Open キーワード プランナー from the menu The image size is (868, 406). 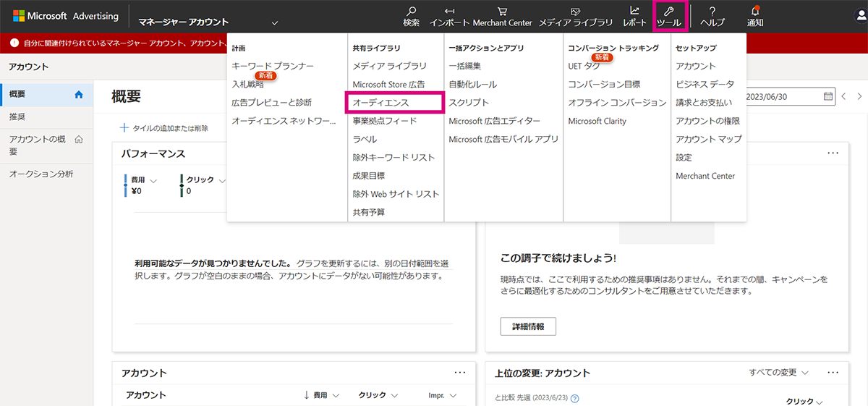[x=273, y=66]
